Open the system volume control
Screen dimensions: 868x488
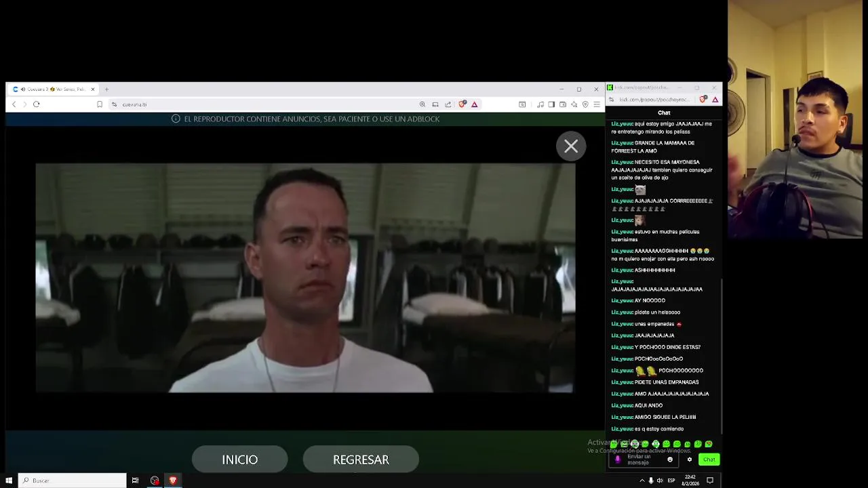(660, 481)
